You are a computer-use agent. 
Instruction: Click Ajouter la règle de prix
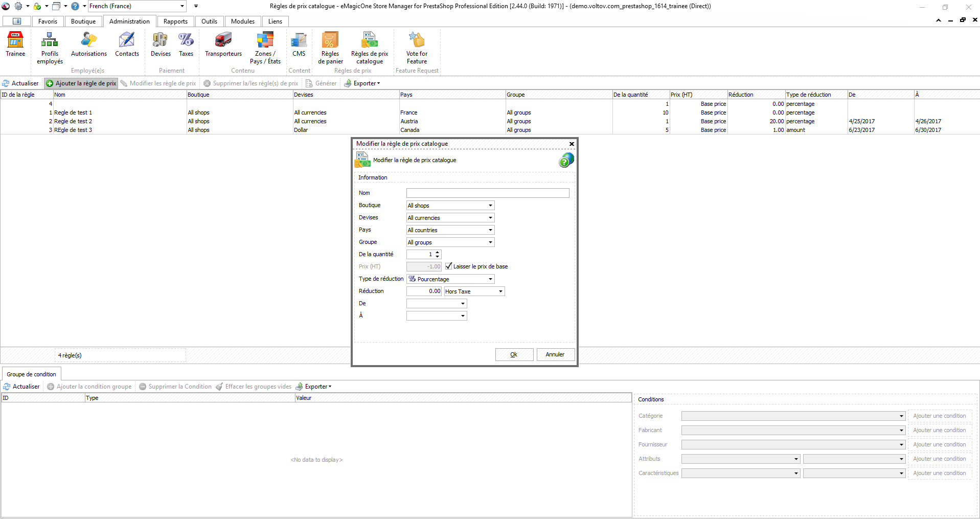(x=81, y=83)
